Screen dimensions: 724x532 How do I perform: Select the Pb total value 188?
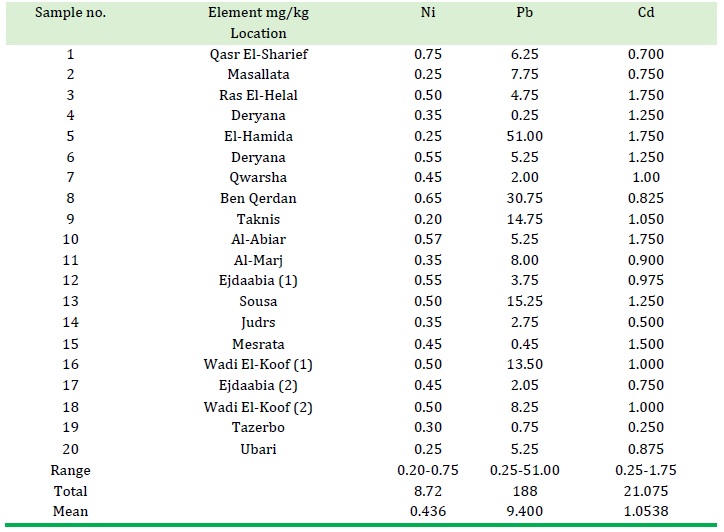click(525, 491)
